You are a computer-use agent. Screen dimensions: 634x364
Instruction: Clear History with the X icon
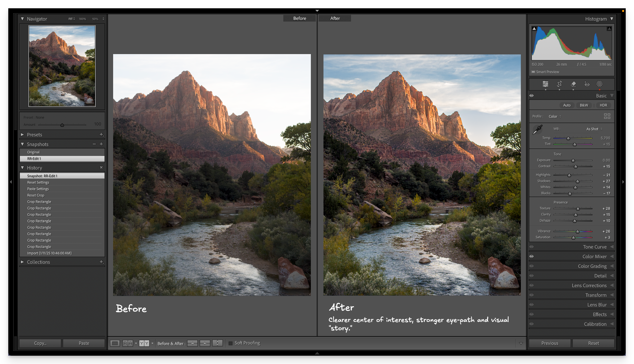tap(101, 168)
